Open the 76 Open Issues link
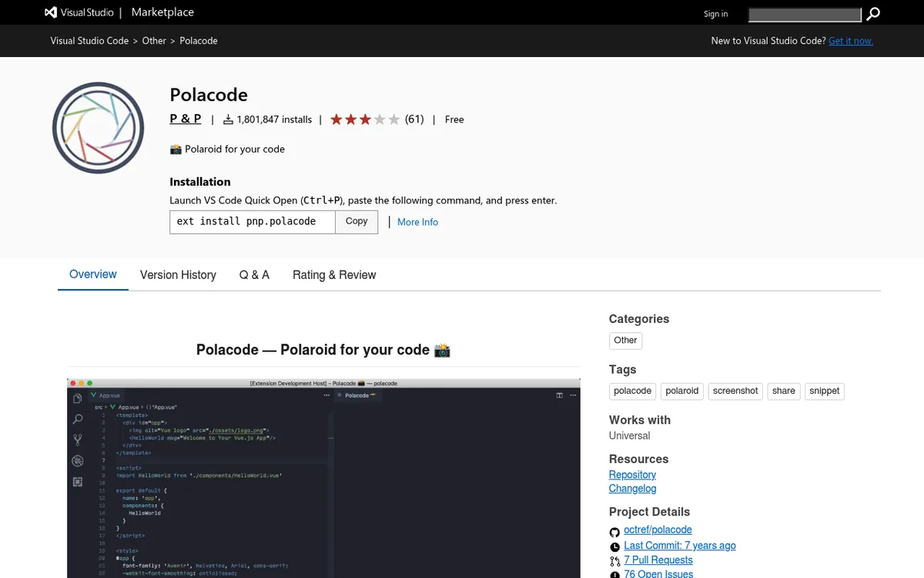The image size is (924, 578). [658, 574]
